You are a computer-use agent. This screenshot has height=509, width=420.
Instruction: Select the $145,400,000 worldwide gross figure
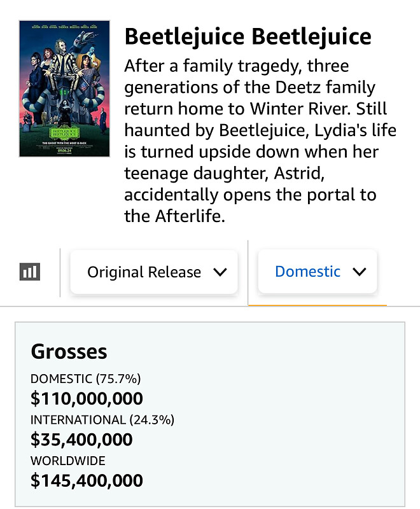coord(87,480)
